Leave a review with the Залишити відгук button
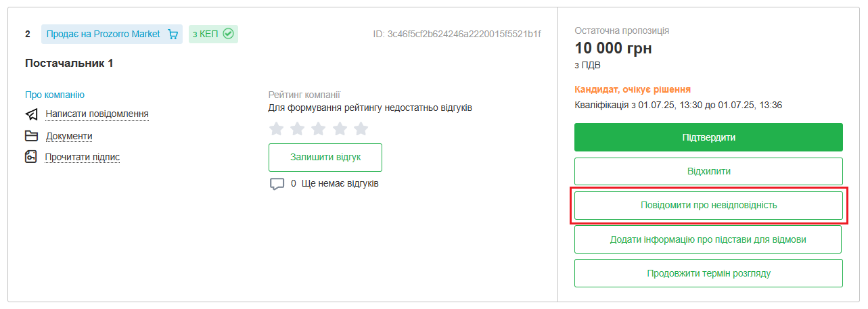868x309 pixels. pos(325,157)
